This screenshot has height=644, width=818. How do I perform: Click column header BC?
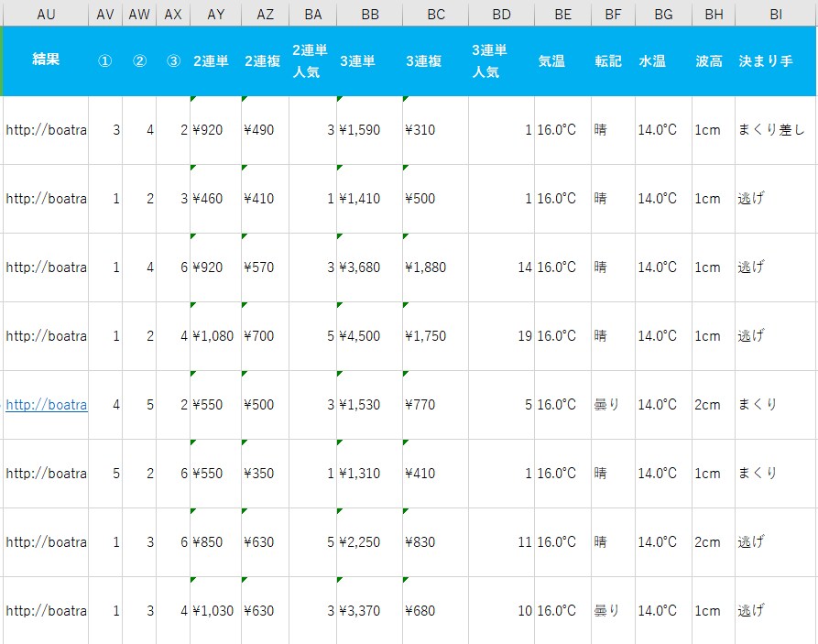(436, 14)
